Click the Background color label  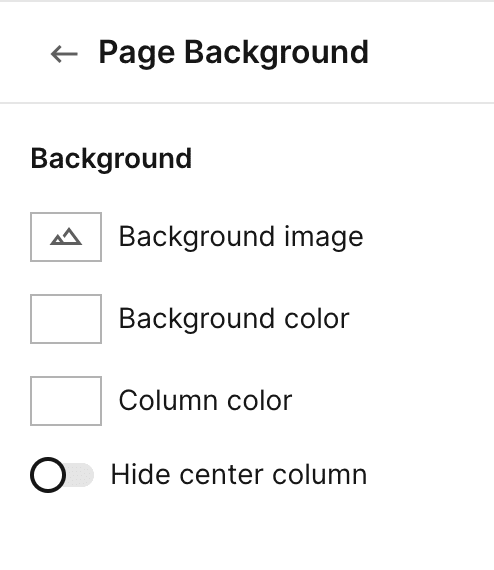[234, 319]
